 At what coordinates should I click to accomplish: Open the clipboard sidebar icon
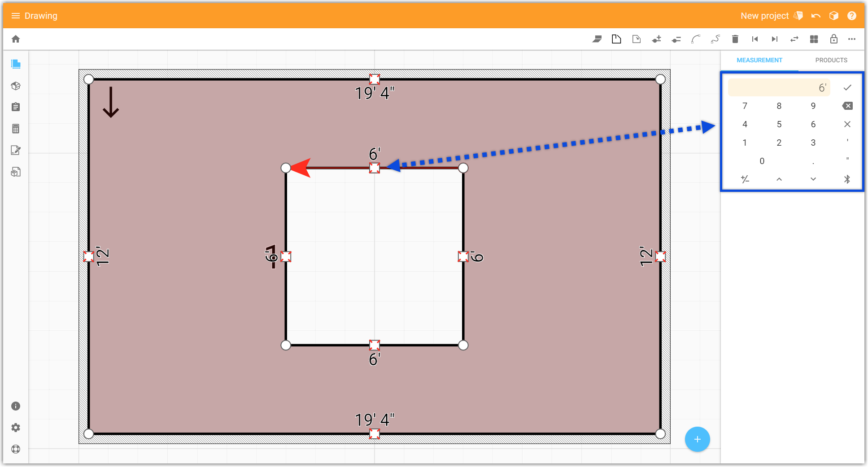coord(16,107)
